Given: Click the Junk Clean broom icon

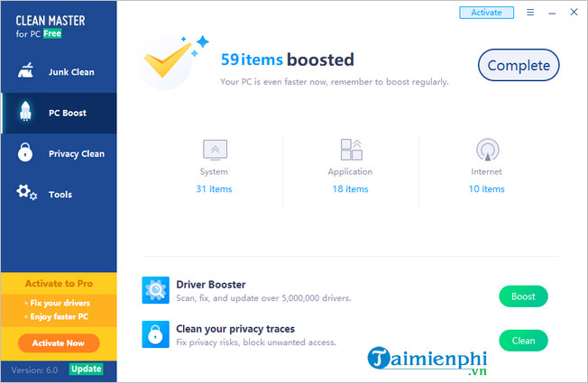Looking at the screenshot, I should pyautogui.click(x=25, y=72).
